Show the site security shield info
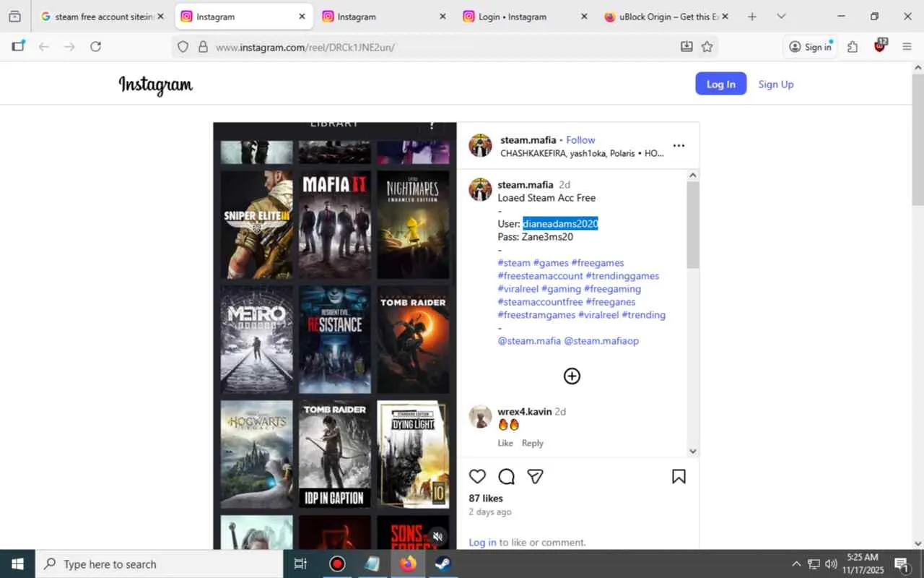The image size is (924, 578). pyautogui.click(x=183, y=47)
